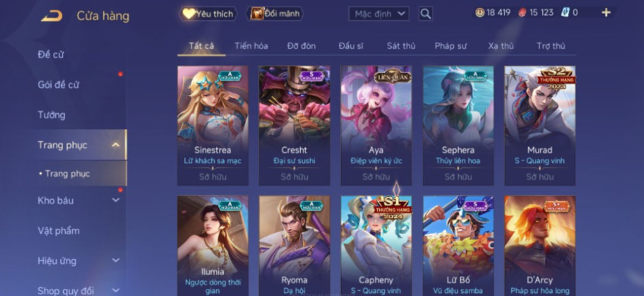644x296 pixels.
Task: Go back using the golden return arrow
Action: pos(52,16)
